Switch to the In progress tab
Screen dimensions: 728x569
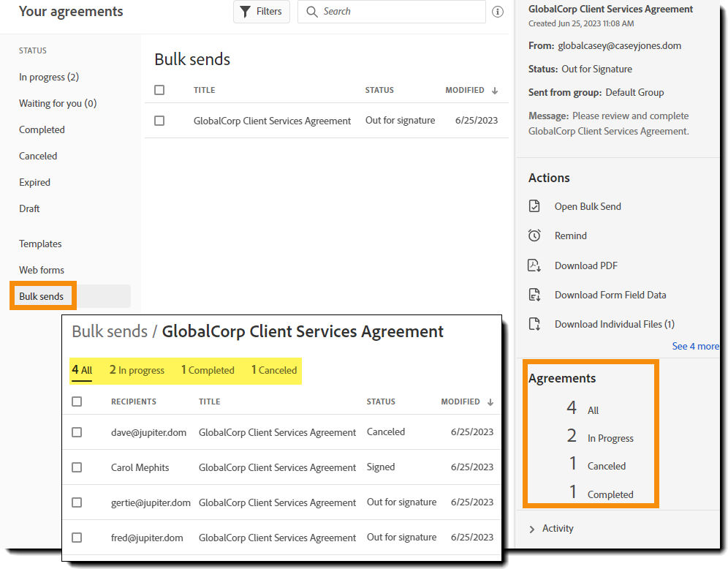(x=136, y=370)
